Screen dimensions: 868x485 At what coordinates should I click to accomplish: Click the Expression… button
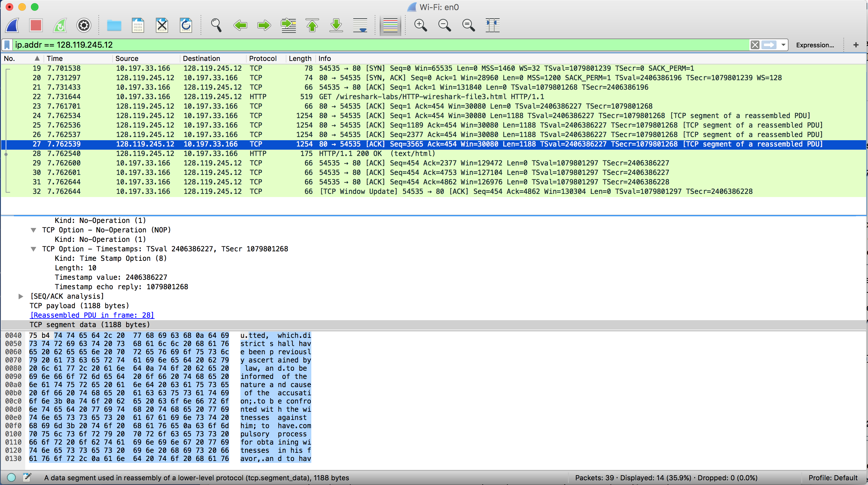click(815, 45)
